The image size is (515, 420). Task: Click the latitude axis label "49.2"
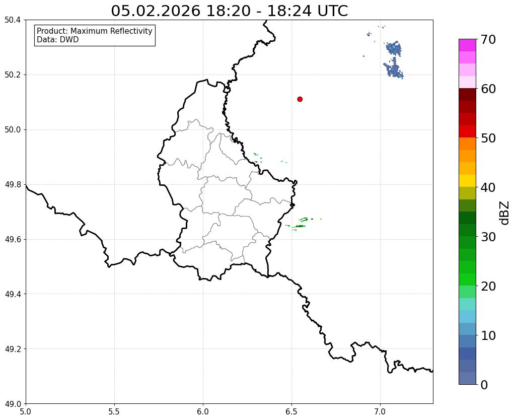[x=13, y=348]
